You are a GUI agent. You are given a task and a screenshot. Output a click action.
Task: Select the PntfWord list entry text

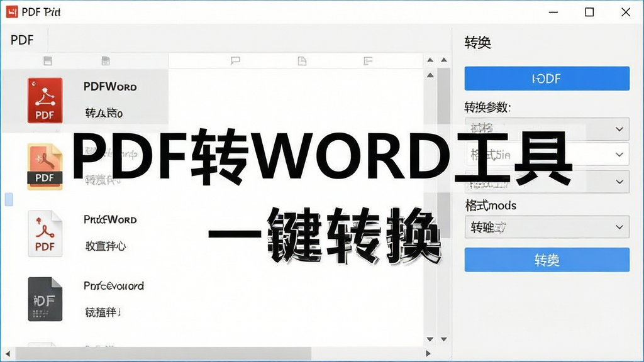(x=110, y=219)
